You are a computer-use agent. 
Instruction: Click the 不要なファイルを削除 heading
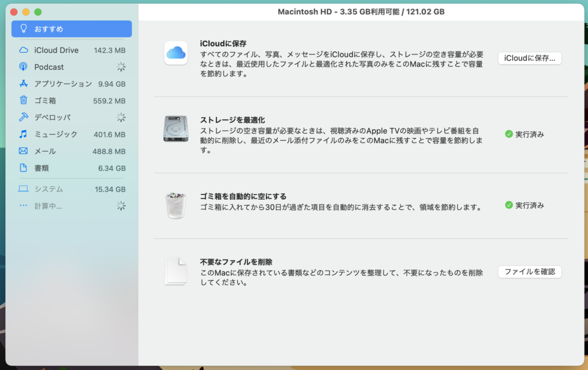click(236, 262)
